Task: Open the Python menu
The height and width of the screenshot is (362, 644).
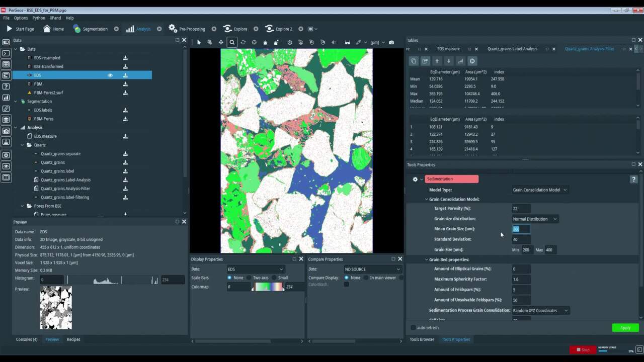Action: 39,18
